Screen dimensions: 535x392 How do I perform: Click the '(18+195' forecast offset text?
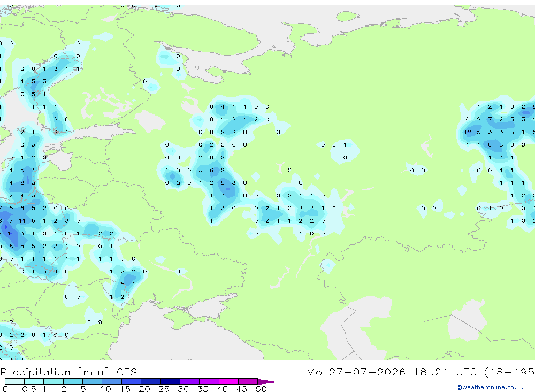(x=509, y=372)
